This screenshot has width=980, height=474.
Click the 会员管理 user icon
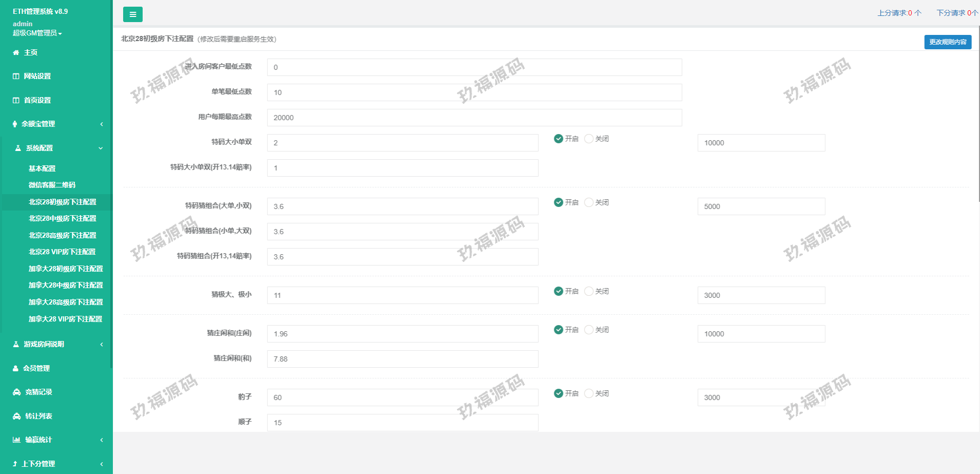[15, 368]
